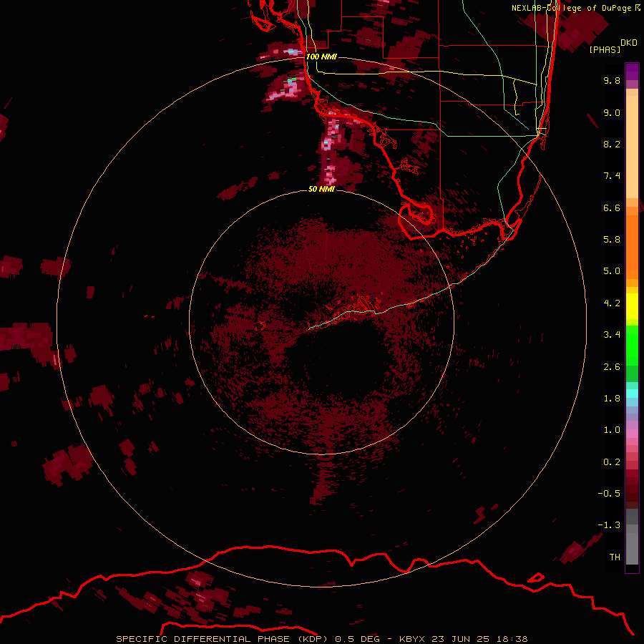Image resolution: width=644 pixels, height=644 pixels.
Task: Click the 50 NMI range ring label
Action: click(321, 189)
